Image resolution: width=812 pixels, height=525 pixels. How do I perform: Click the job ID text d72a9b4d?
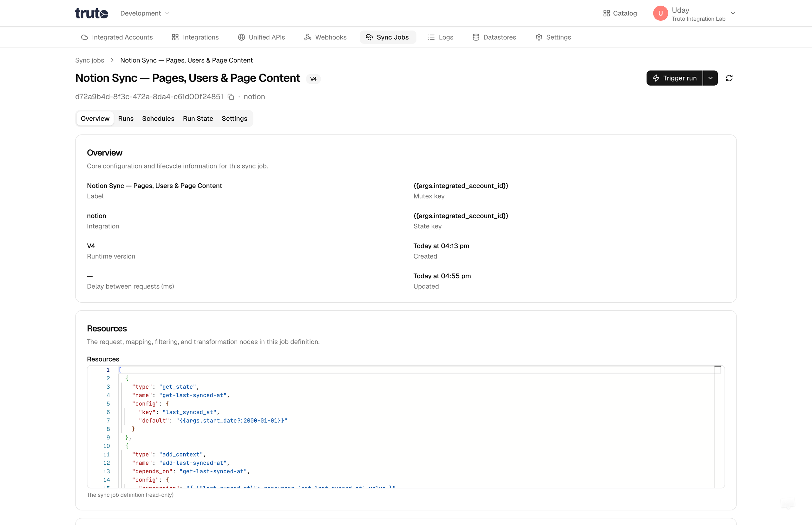click(x=149, y=97)
